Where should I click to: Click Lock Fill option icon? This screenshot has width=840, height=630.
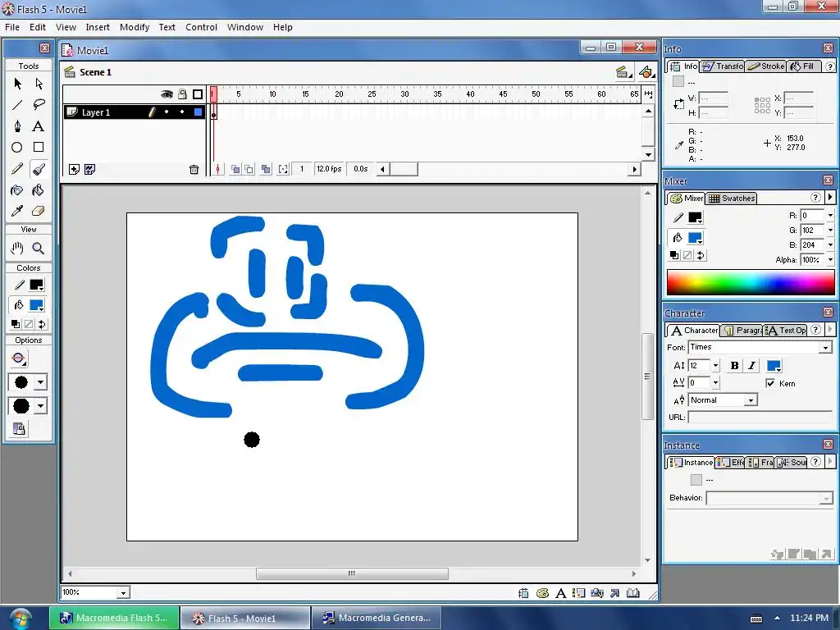19,428
